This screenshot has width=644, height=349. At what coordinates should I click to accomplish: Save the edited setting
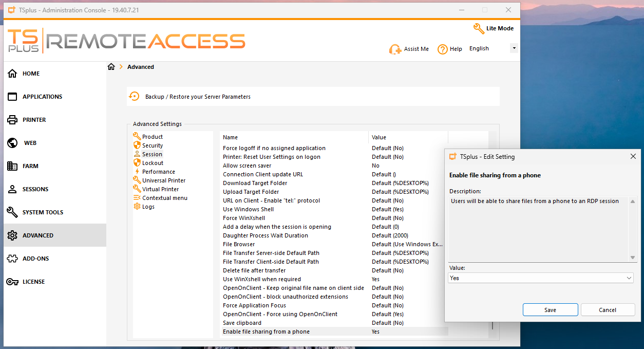click(x=551, y=310)
